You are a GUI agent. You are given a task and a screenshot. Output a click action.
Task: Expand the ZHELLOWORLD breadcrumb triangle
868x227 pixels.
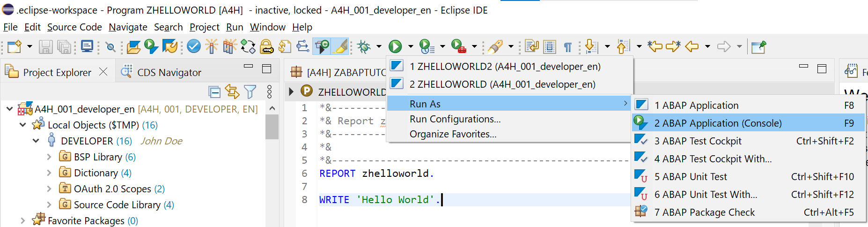tap(291, 91)
